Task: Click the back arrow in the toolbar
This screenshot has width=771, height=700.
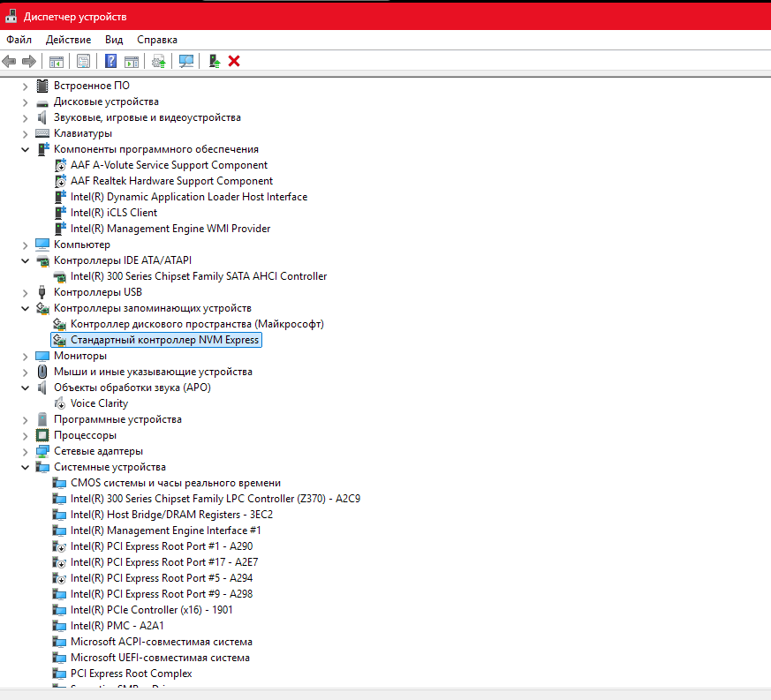Action: tap(9, 61)
